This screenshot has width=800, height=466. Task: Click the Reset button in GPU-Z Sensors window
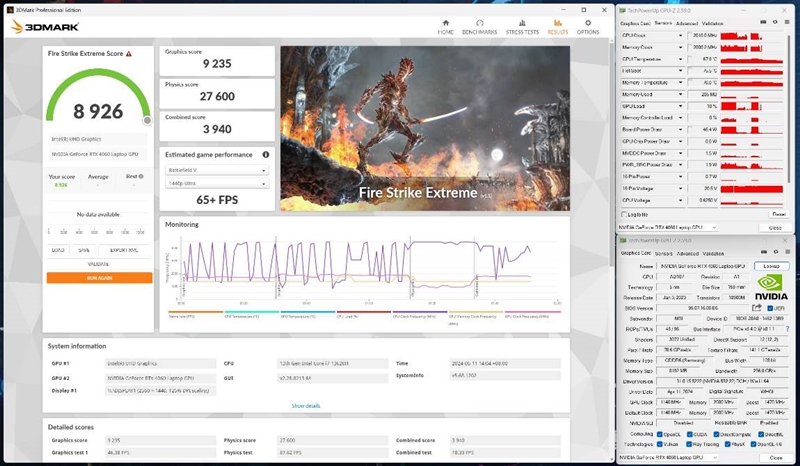778,214
